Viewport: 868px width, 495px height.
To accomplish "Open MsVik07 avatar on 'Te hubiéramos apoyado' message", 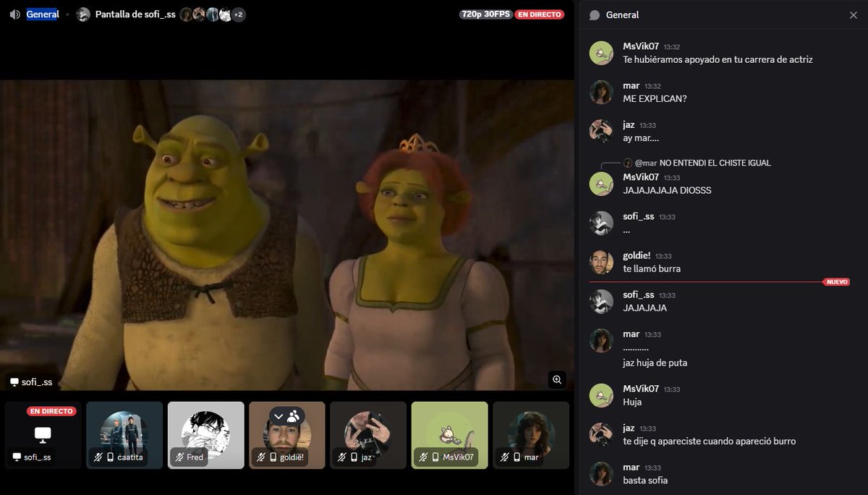I will tap(601, 53).
